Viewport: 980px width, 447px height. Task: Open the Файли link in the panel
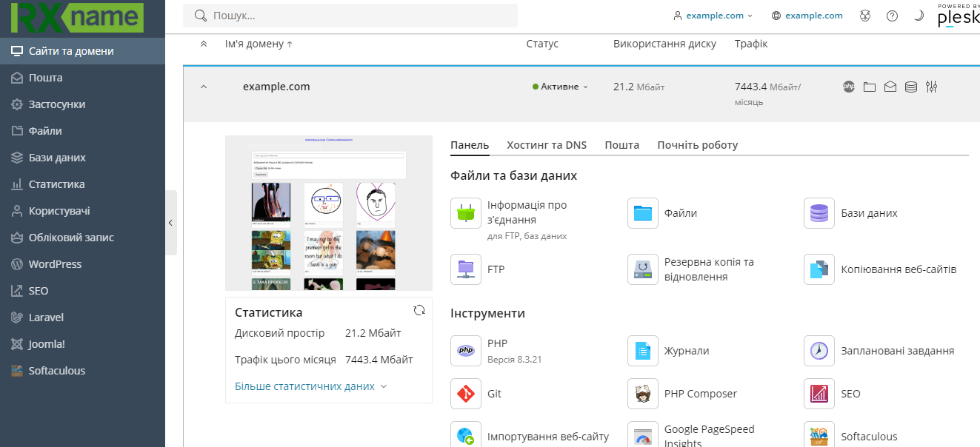pyautogui.click(x=680, y=213)
